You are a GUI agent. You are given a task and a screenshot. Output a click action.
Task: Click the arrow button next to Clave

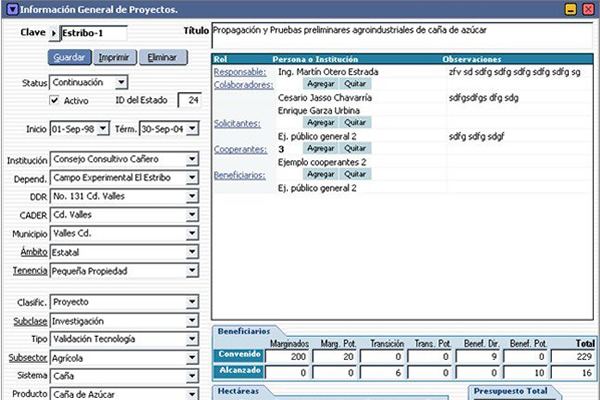point(54,32)
